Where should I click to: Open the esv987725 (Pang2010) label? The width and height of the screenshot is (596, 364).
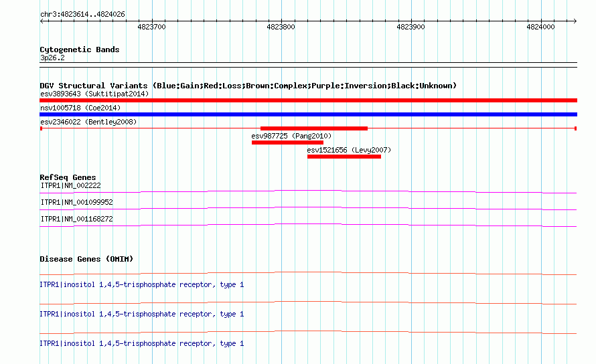tap(291, 136)
